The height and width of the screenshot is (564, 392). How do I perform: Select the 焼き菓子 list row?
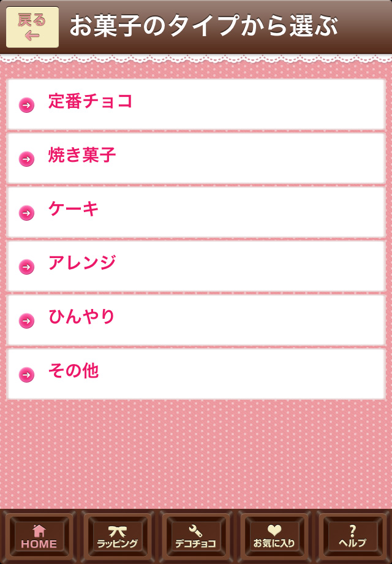[196, 158]
